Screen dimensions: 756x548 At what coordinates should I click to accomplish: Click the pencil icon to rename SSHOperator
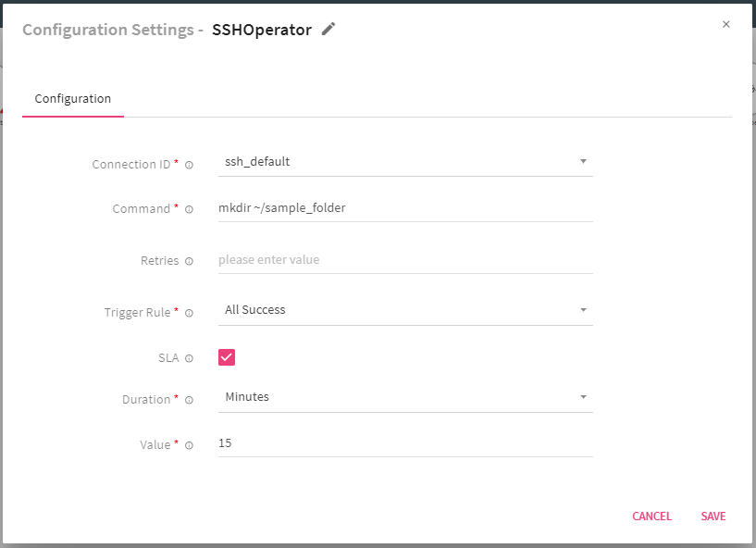328,29
